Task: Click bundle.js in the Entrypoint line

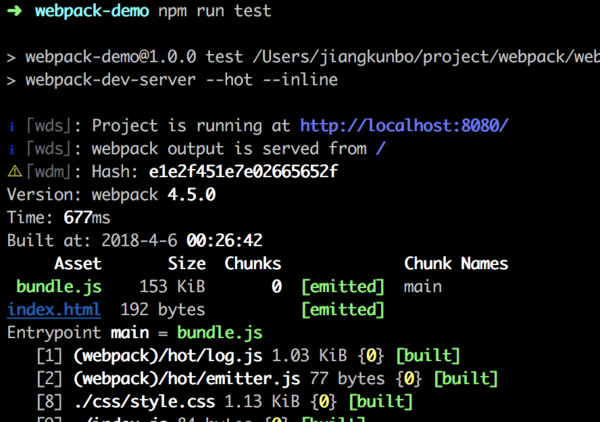Action: tap(220, 332)
